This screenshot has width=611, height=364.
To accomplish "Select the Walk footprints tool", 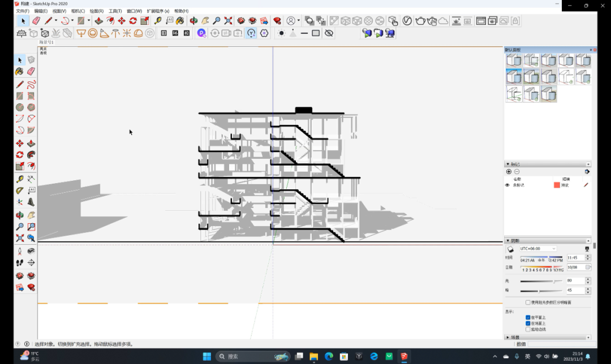I will pos(20,263).
